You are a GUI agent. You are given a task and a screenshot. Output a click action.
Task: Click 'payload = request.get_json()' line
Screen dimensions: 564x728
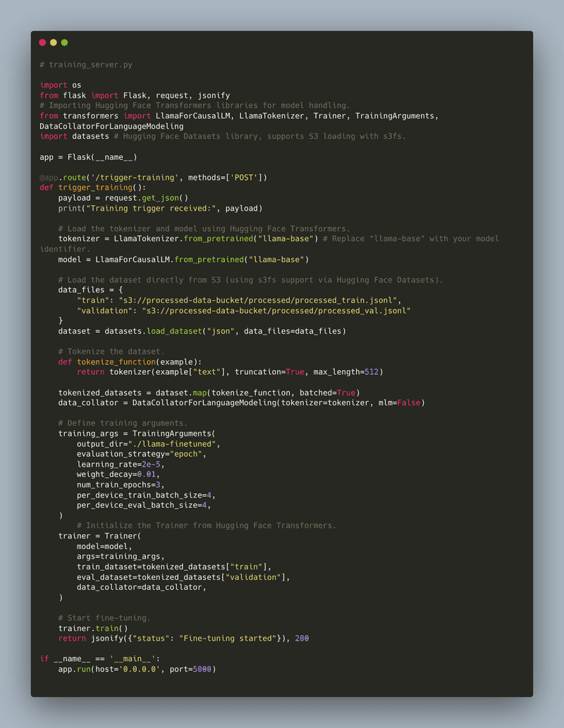point(123,198)
